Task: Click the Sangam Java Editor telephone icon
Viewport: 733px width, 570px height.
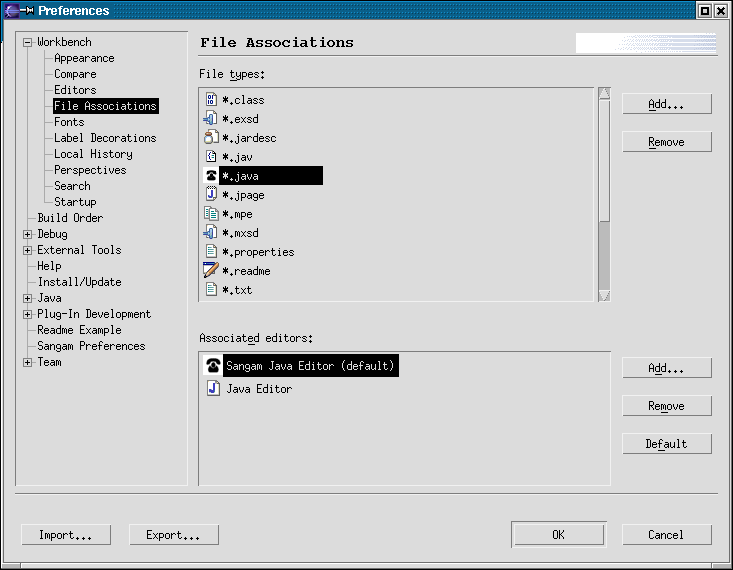Action: coord(213,366)
